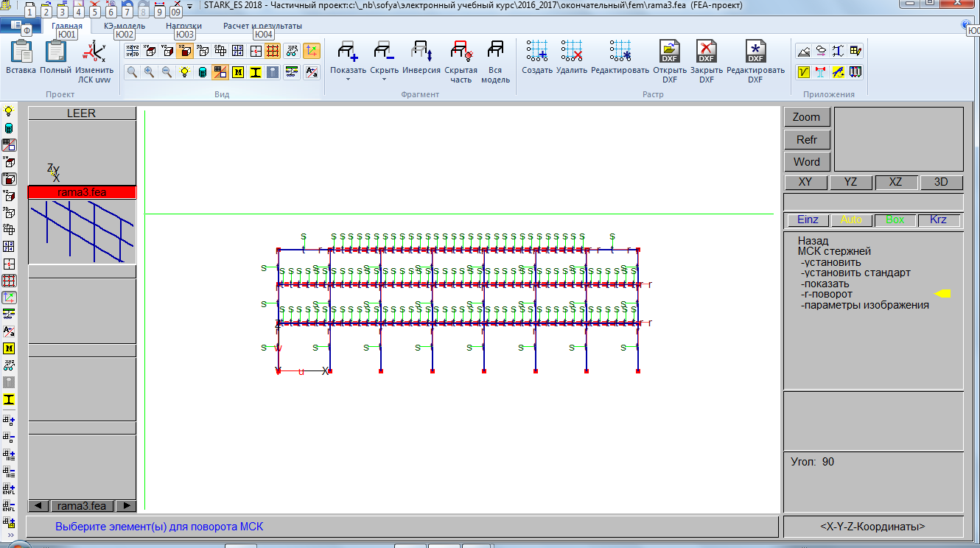Click the yellow M icon in ribbon
This screenshot has width=980, height=548.
click(238, 72)
